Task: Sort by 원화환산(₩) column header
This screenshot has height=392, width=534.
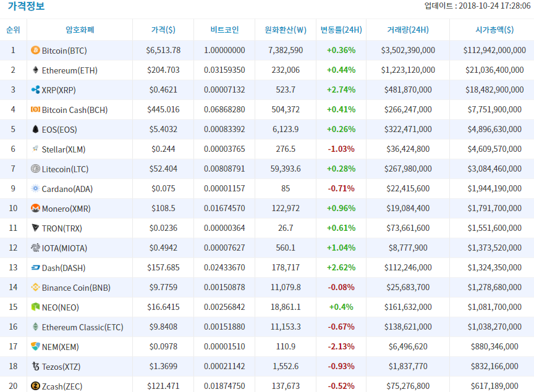Action: [286, 30]
